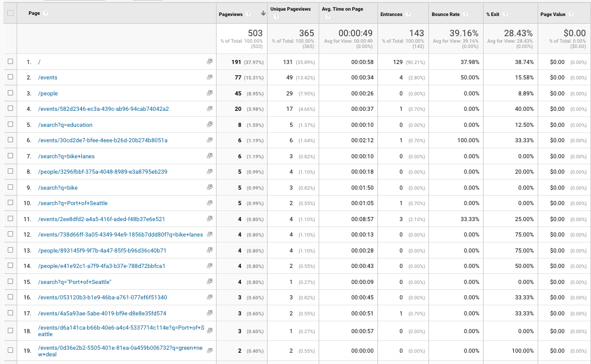Click the open-page icon for /search?q=bike+lanes

pos(210,156)
